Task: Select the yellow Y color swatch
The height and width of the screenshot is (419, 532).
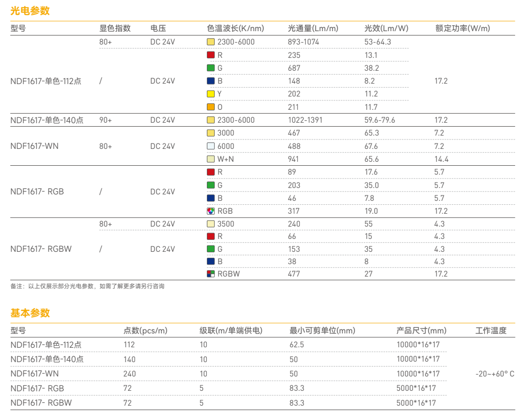Action: point(211,94)
